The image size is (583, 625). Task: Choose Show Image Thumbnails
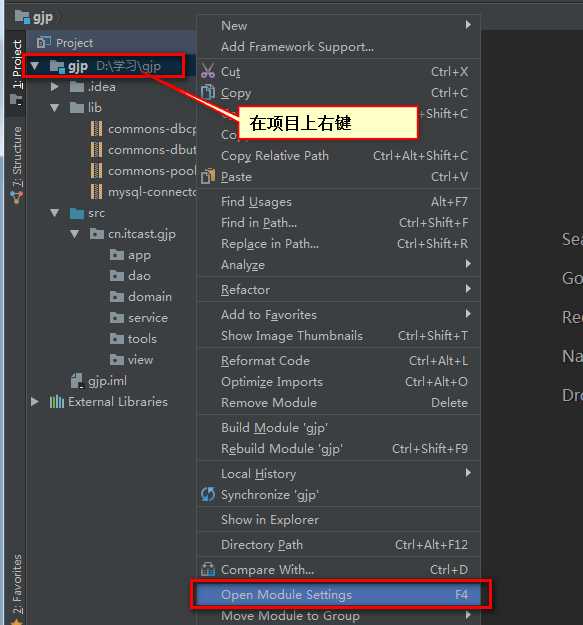pyautogui.click(x=340, y=336)
